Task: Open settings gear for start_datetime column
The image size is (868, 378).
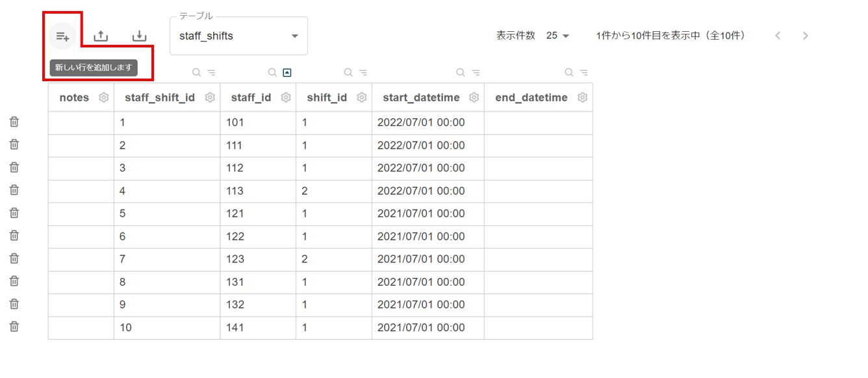Action: [474, 97]
